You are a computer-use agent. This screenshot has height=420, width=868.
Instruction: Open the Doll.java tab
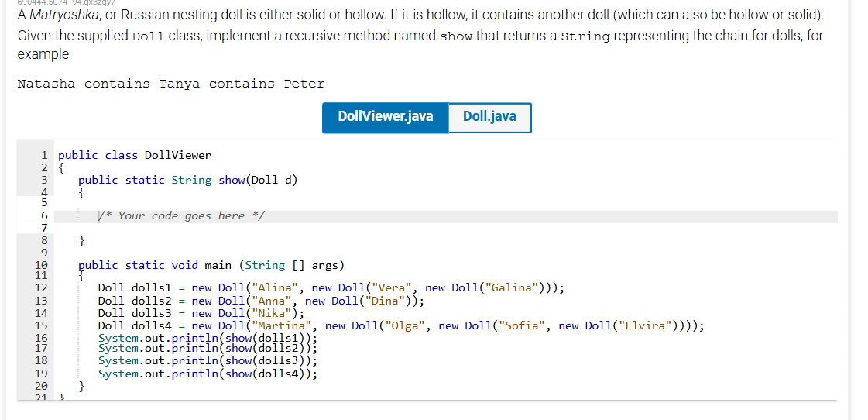pos(489,118)
